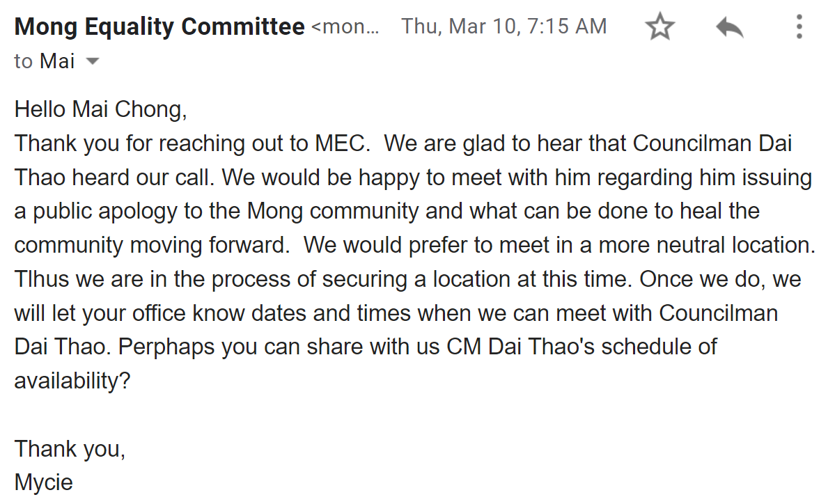Click the truncated sender email address
828x504 pixels.
346,27
